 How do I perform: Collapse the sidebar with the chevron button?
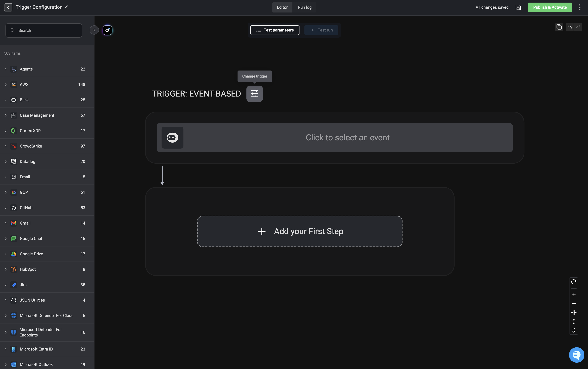[x=94, y=30]
